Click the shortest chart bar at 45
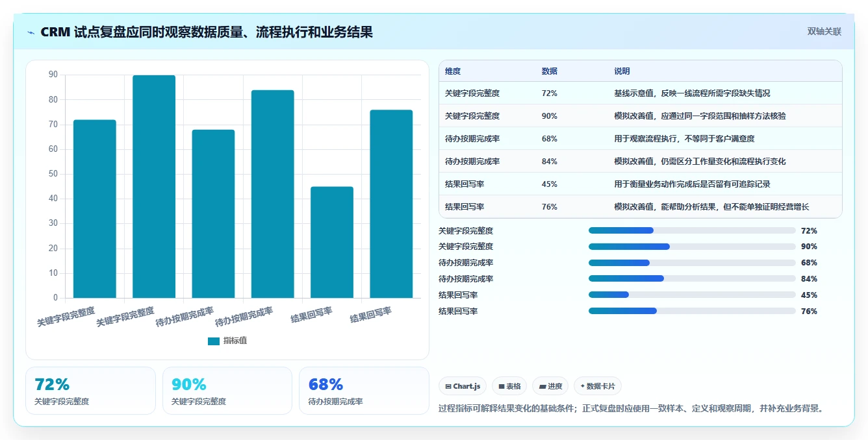 point(332,242)
